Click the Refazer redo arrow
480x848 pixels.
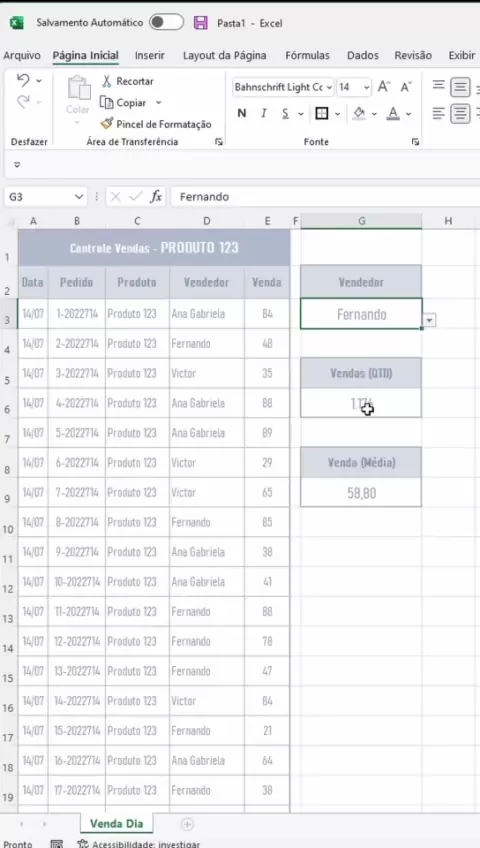[23, 101]
